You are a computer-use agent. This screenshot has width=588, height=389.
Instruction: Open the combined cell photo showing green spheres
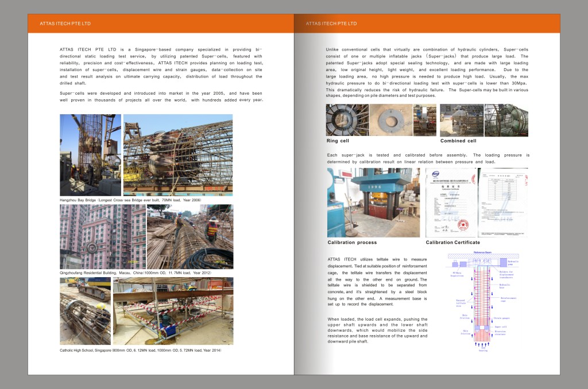(x=506, y=120)
